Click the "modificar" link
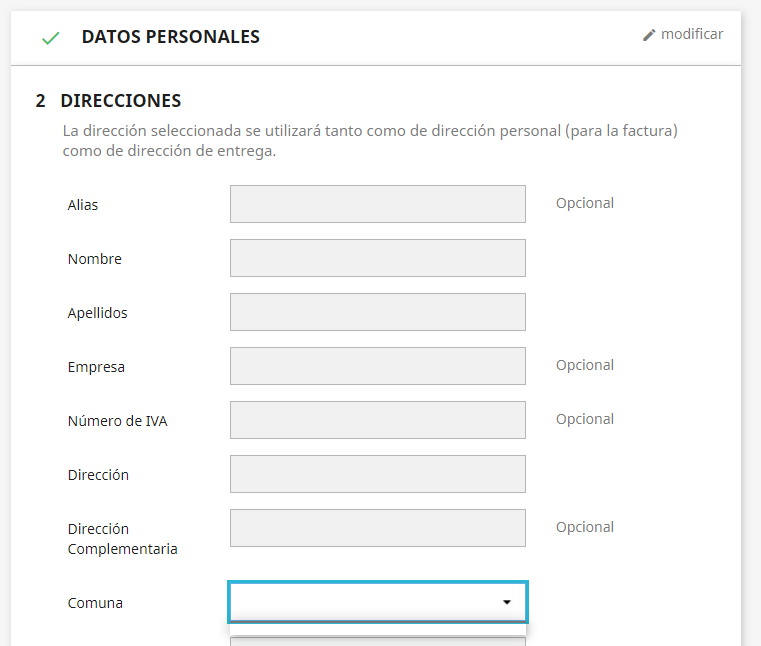Image resolution: width=761 pixels, height=646 pixels. tap(692, 34)
